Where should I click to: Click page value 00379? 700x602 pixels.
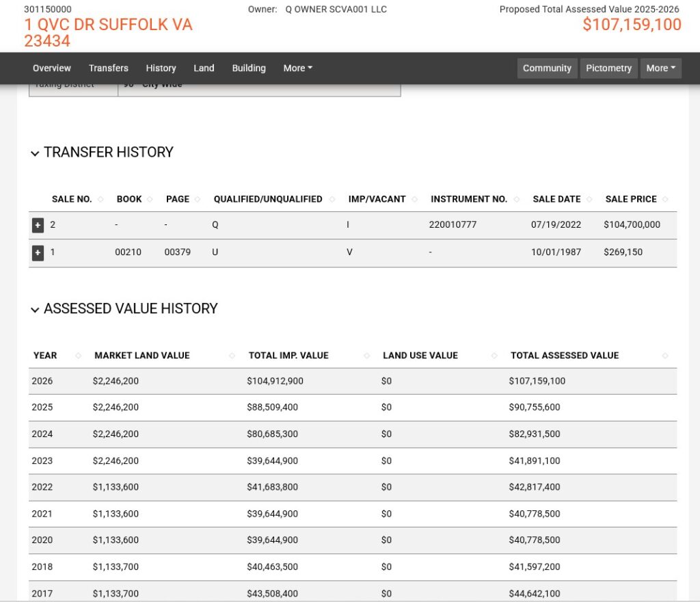(177, 252)
